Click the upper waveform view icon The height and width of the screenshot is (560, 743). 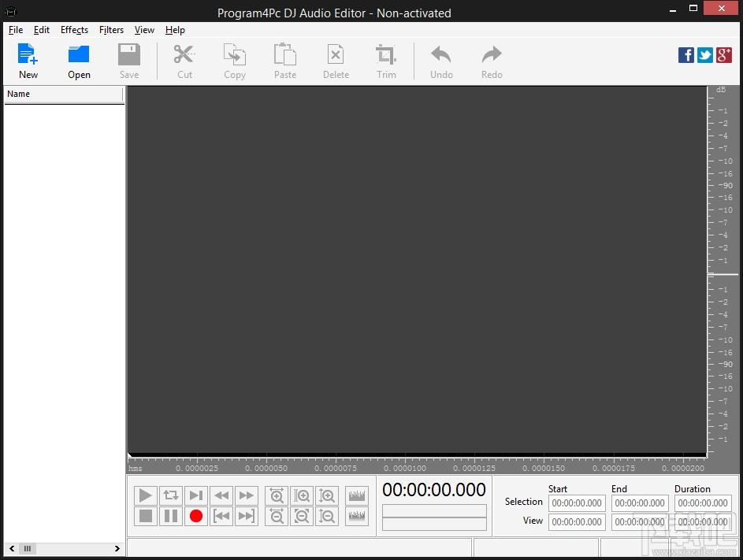point(357,495)
